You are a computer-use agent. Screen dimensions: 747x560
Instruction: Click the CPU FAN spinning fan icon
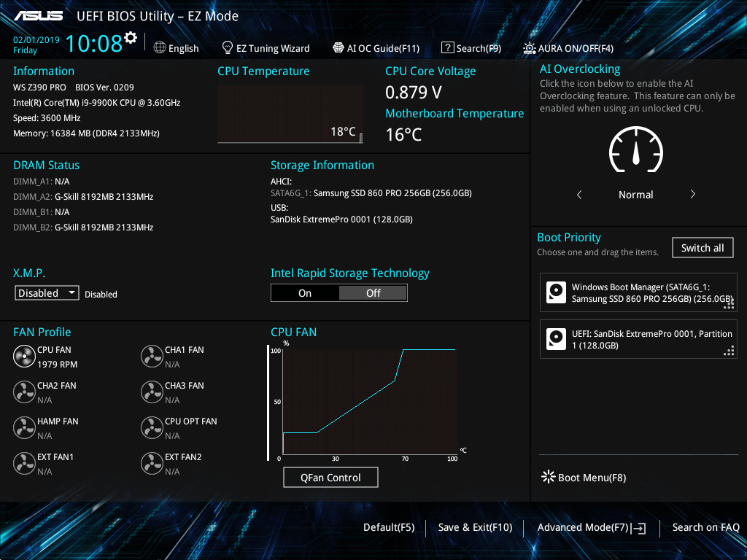(24, 356)
